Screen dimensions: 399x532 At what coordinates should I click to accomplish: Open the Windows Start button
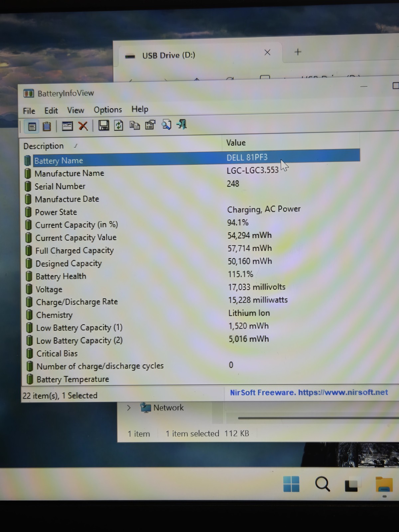pos(291,484)
